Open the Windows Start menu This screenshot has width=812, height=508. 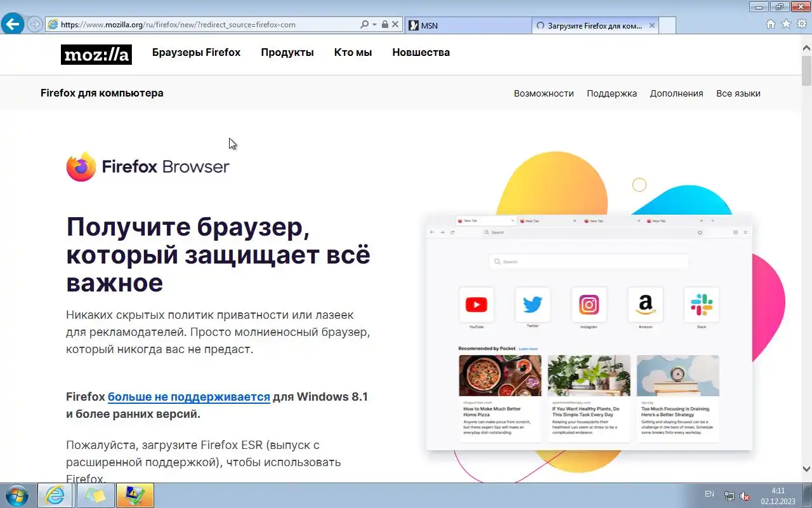coord(17,495)
